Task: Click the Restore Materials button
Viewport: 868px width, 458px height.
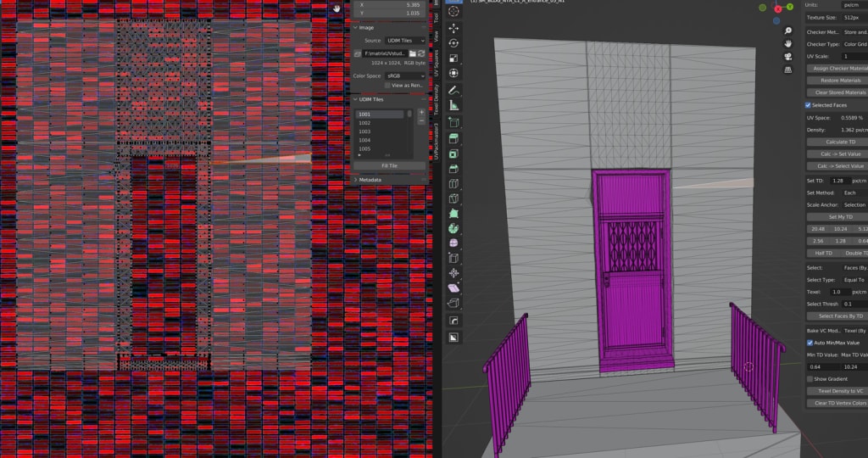Action: click(837, 81)
